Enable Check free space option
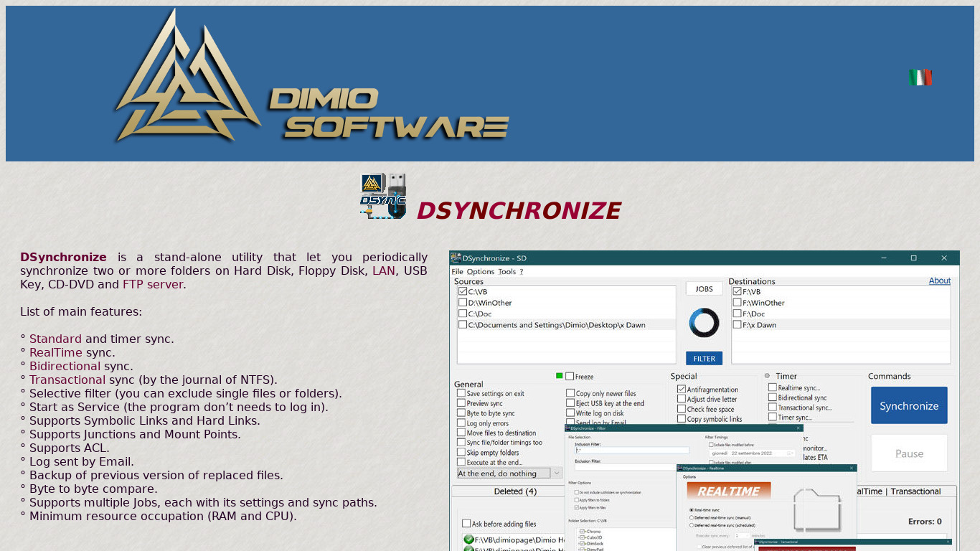This screenshot has height=551, width=980. 682,409
